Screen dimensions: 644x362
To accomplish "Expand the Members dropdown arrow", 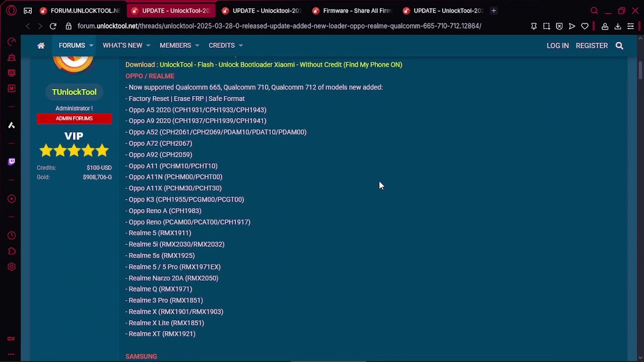I will click(197, 46).
